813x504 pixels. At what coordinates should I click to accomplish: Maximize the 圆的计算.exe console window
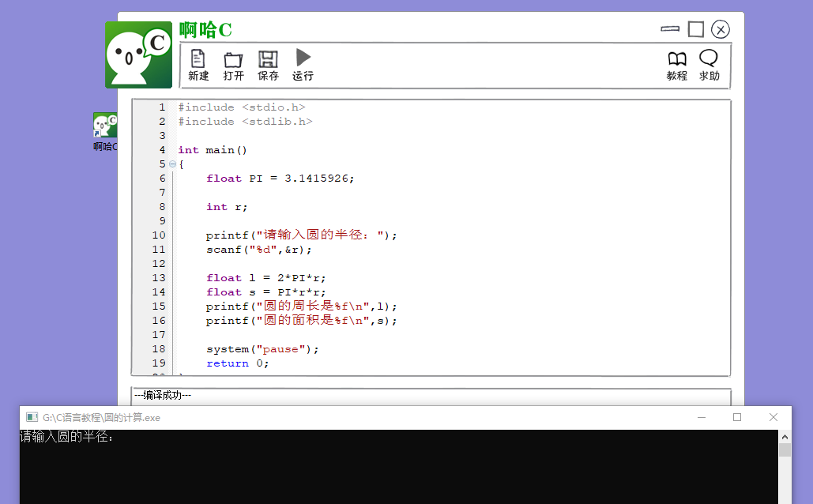[x=737, y=417]
